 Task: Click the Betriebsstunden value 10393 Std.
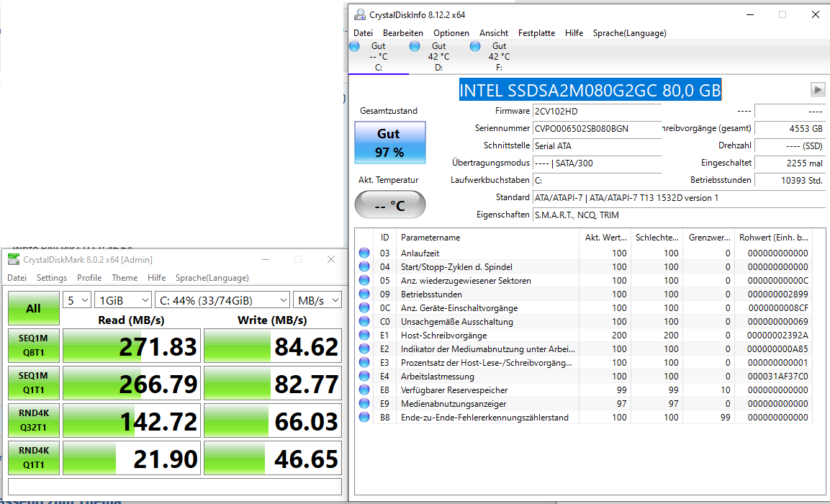[790, 181]
